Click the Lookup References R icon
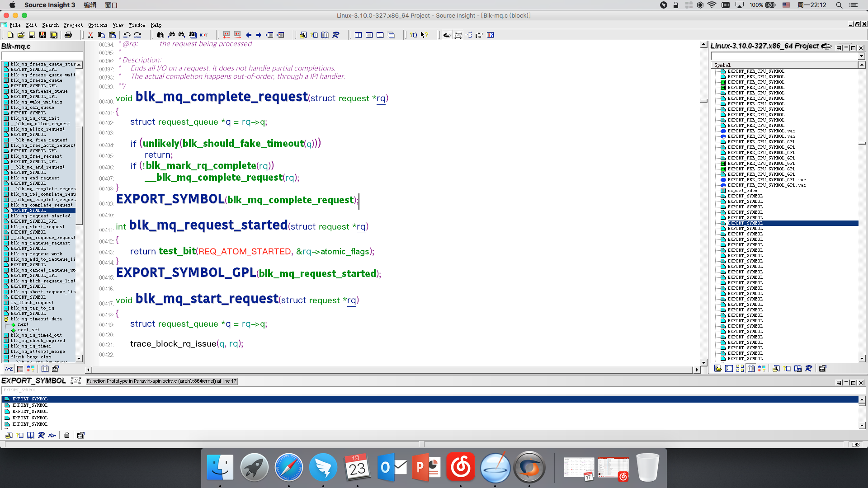 (x=336, y=35)
